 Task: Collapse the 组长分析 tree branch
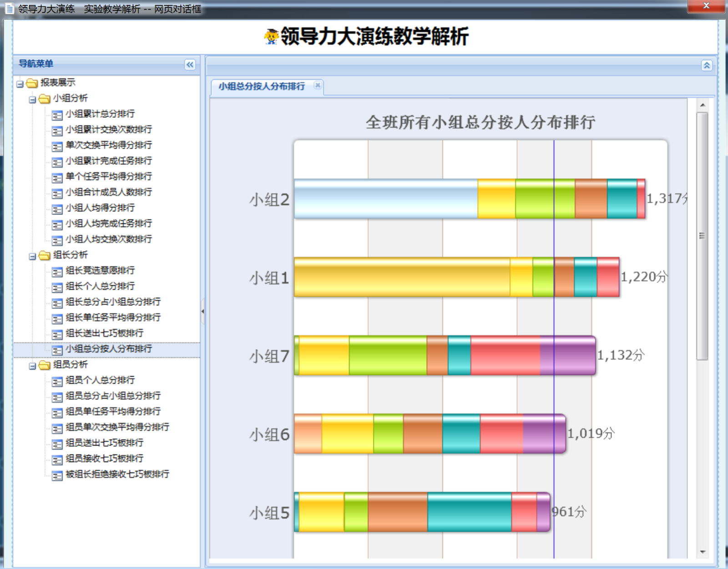tap(32, 256)
